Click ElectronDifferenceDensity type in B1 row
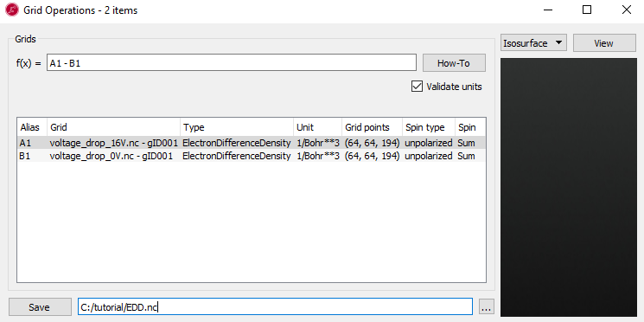 click(x=237, y=156)
